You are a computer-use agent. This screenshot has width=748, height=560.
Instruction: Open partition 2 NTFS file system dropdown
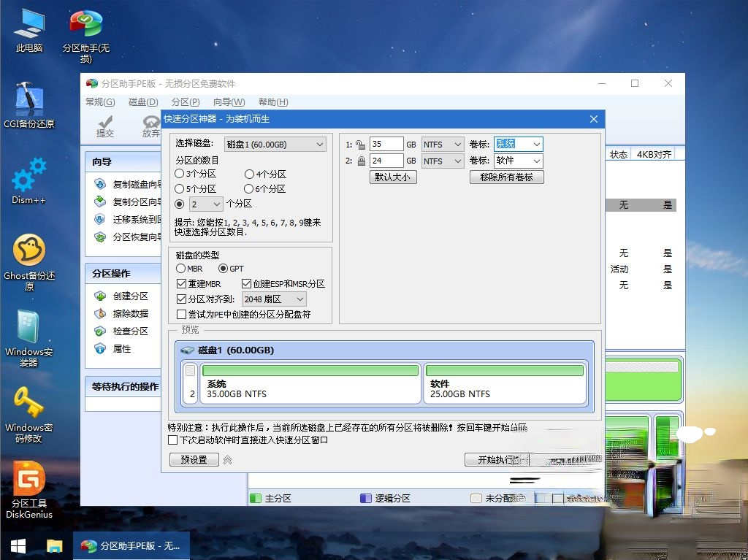443,161
